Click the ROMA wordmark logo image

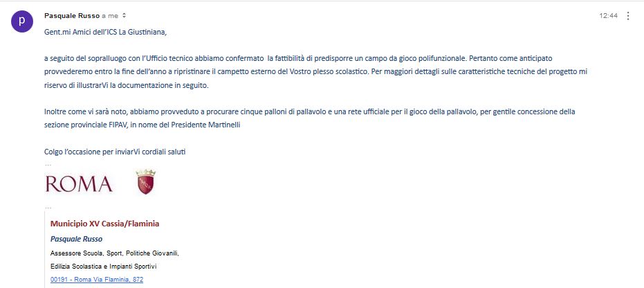[x=79, y=183]
